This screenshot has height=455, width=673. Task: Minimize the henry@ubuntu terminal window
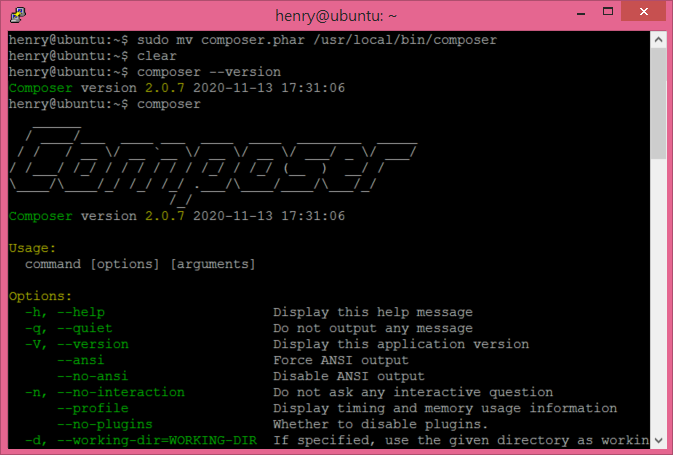pos(581,13)
